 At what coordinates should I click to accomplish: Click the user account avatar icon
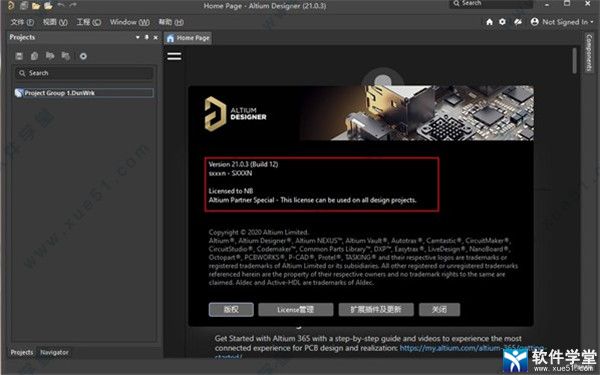tap(535, 22)
